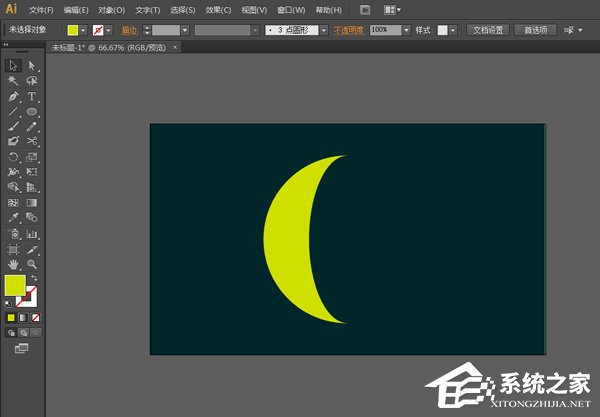This screenshot has width=600, height=417.
Task: Set Gradient fill mode button
Action: [x=23, y=318]
